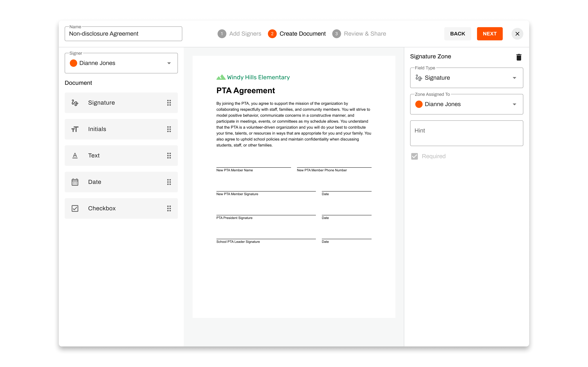The height and width of the screenshot is (367, 588).
Task: Select the Initials field icon
Action: click(x=75, y=129)
